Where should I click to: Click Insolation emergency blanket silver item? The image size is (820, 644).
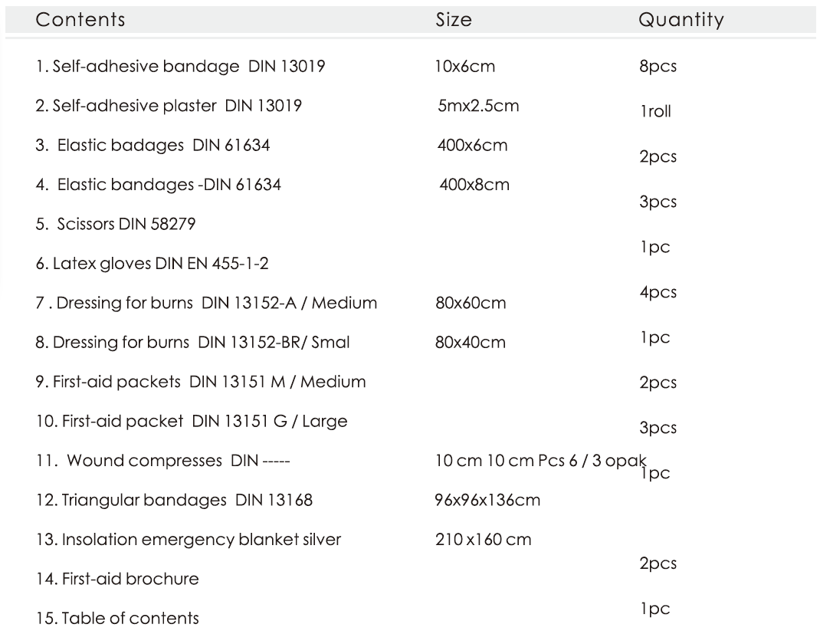coord(189,540)
